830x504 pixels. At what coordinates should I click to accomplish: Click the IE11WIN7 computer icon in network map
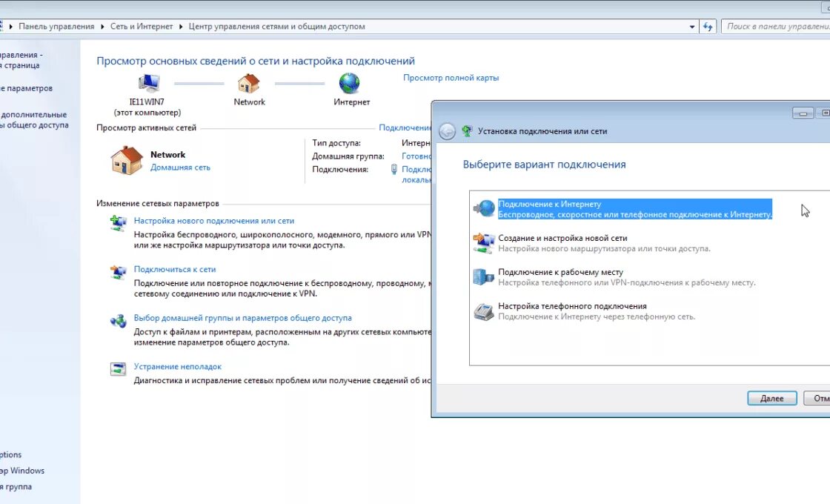[x=149, y=83]
